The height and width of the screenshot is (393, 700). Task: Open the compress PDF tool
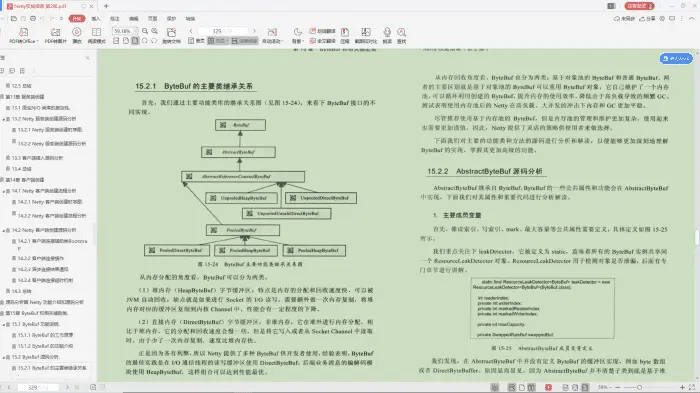pos(345,35)
